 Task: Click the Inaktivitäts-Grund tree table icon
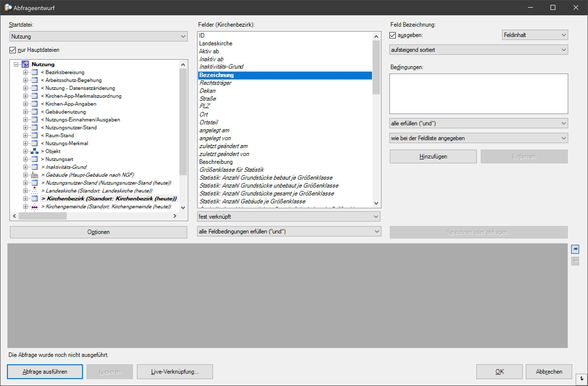[35, 167]
